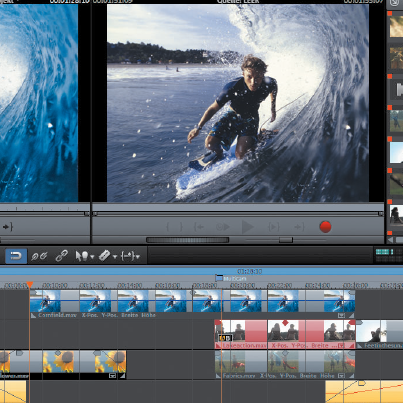This screenshot has height=403, width=403.
Task: Click the red Record button
Action: pyautogui.click(x=325, y=227)
